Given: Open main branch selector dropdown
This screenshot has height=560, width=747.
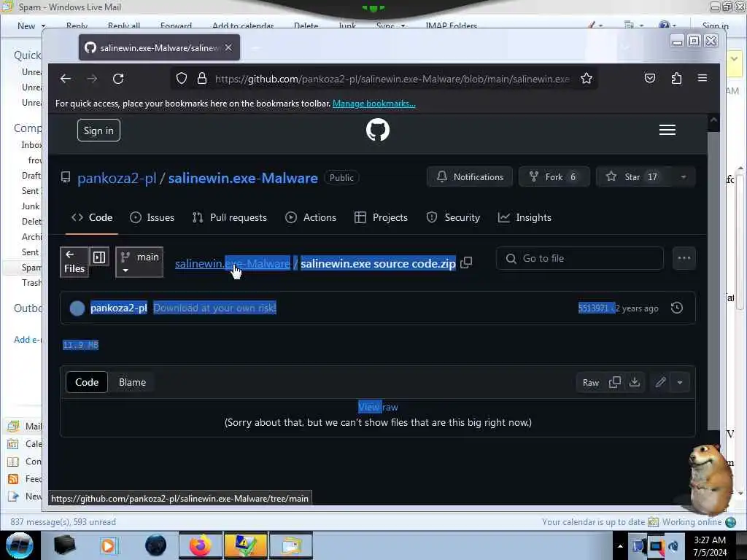Looking at the screenshot, I should point(139,262).
